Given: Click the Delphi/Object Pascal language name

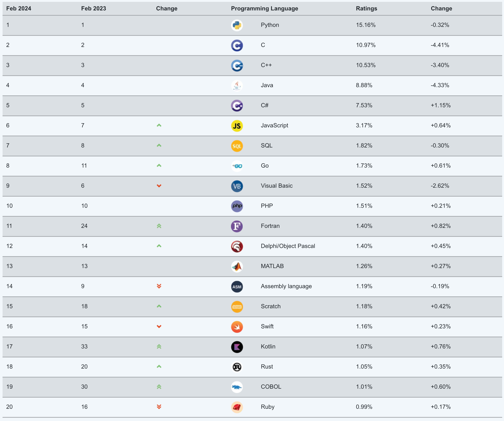Looking at the screenshot, I should click(x=288, y=246).
